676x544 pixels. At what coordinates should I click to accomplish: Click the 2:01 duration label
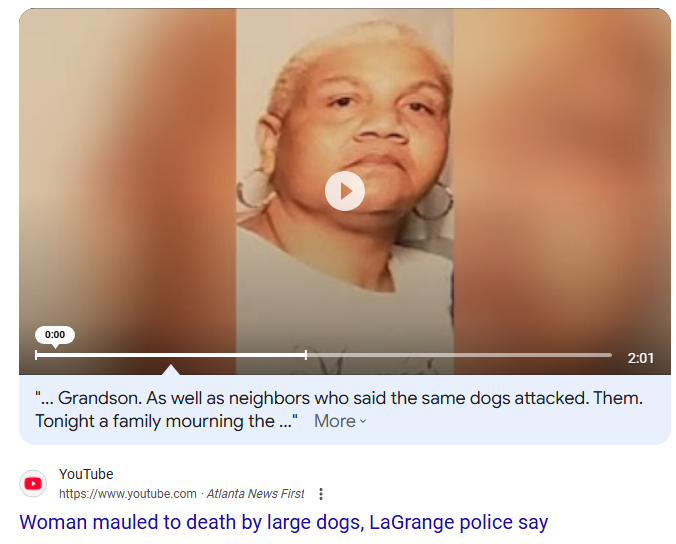click(641, 358)
